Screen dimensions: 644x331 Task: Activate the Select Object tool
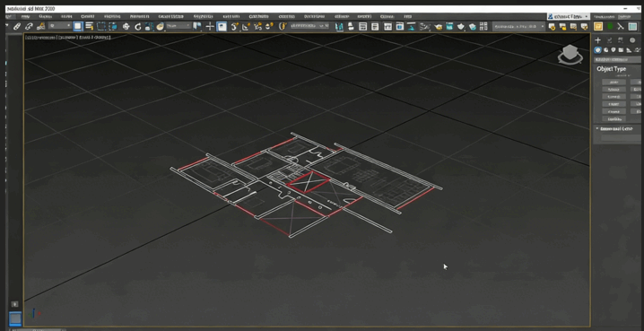pos(78,27)
